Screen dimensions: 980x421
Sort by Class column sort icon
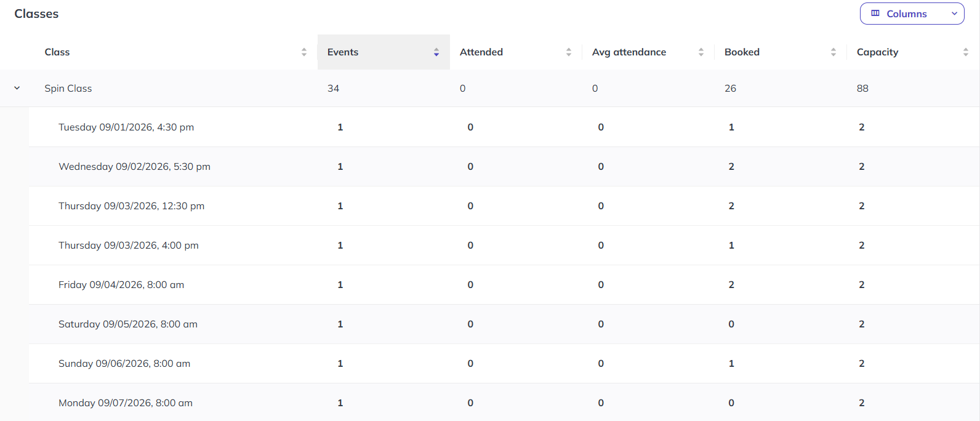point(304,52)
